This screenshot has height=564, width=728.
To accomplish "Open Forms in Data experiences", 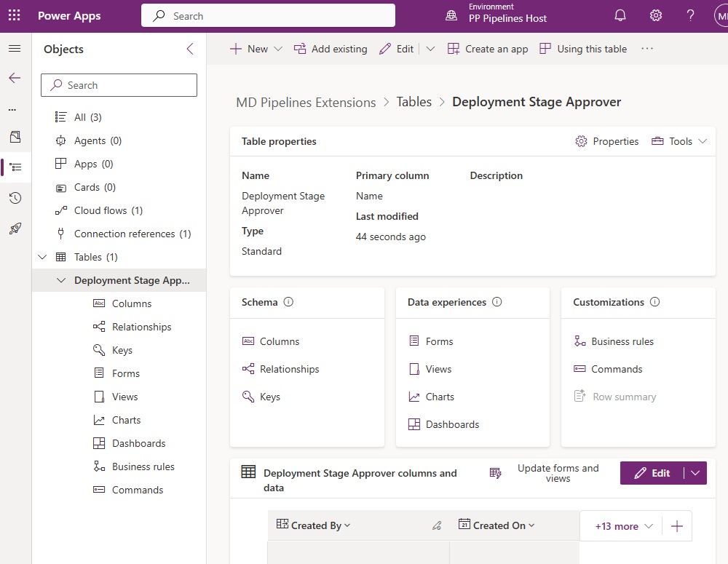I will (430, 341).
